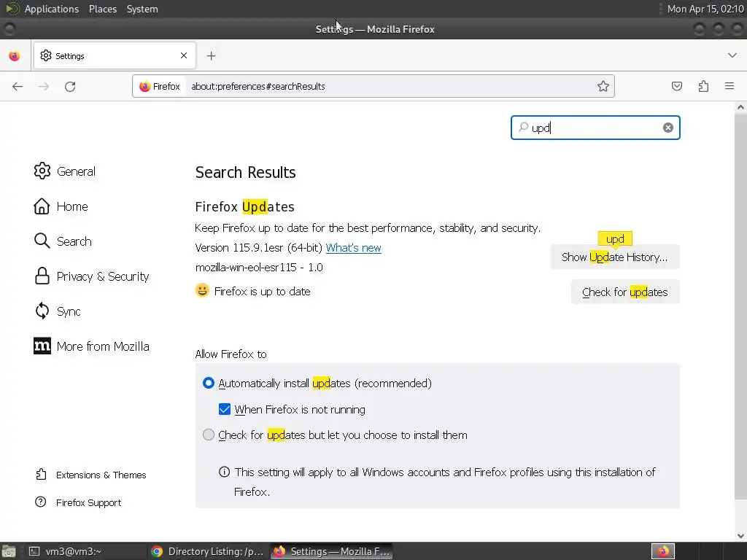
Task: Click the forward navigation arrow
Action: coord(43,86)
